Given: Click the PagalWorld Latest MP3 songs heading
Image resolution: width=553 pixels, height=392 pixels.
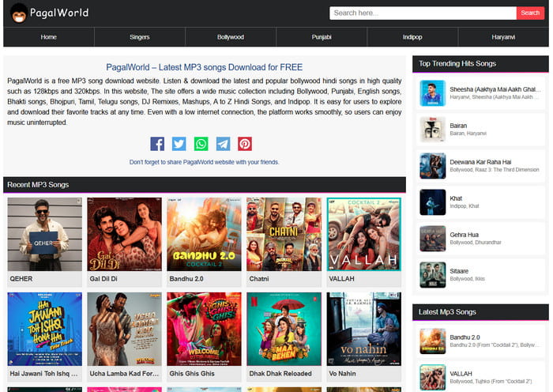Looking at the screenshot, I should [204, 67].
